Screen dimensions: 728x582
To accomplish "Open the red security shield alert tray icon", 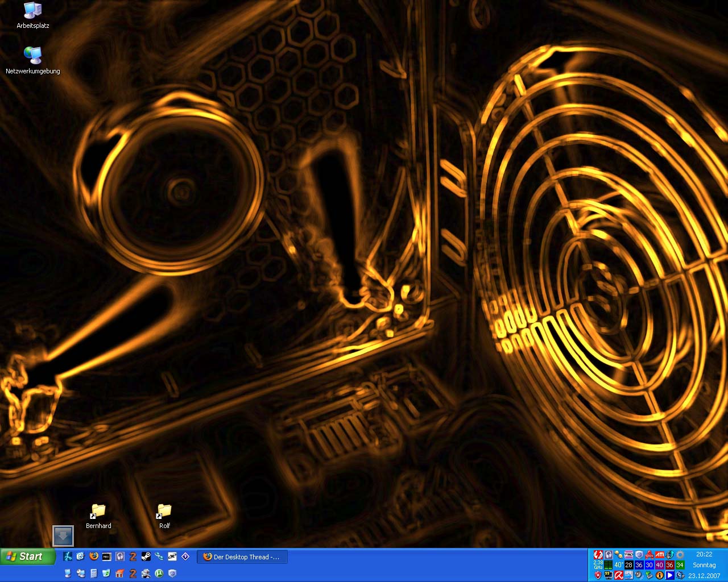I will pyautogui.click(x=598, y=575).
